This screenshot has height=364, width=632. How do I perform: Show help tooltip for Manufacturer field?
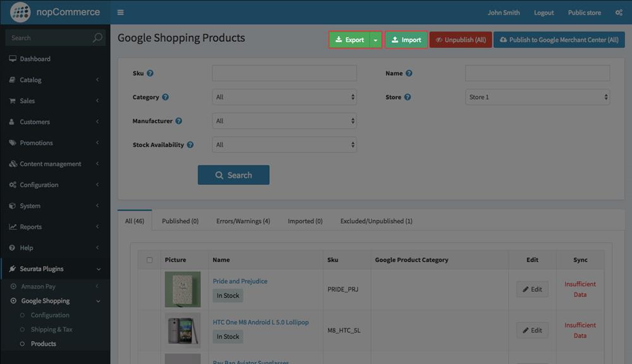(x=179, y=121)
